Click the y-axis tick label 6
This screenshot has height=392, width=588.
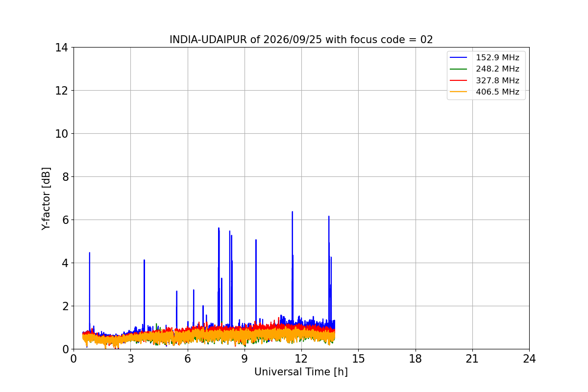click(65, 220)
